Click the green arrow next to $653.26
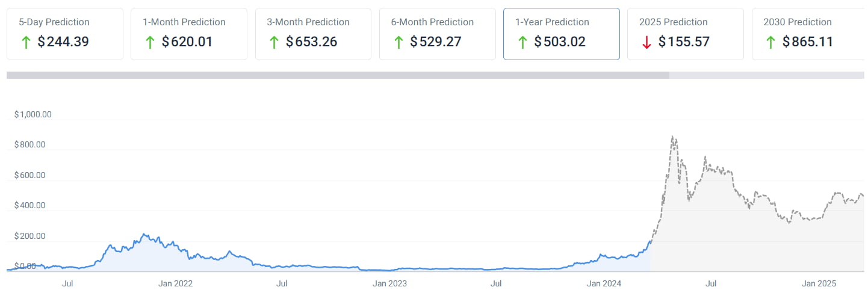The image size is (868, 293). point(274,42)
